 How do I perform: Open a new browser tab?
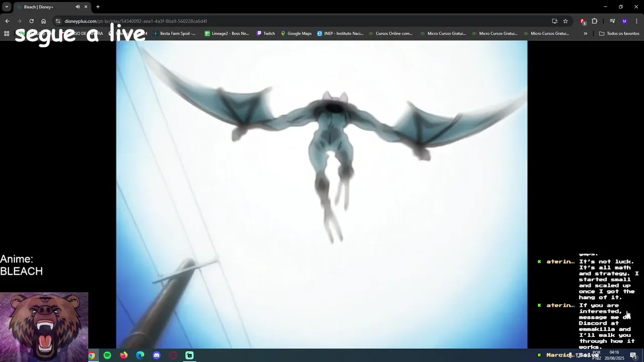click(x=98, y=7)
